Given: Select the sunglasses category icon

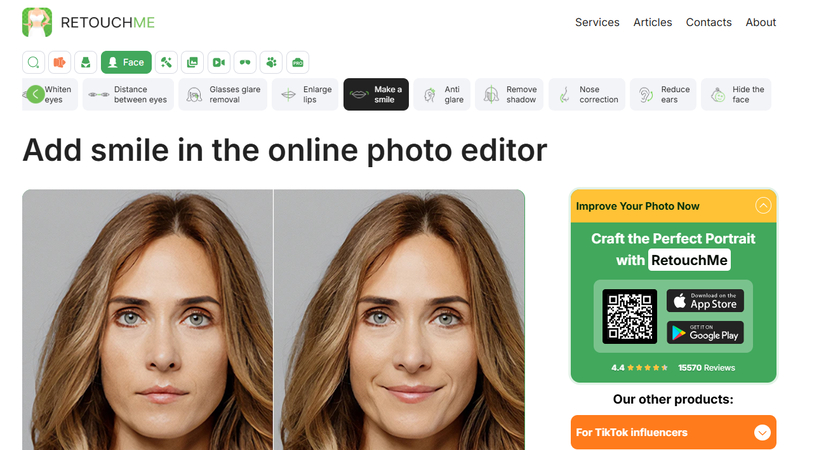Looking at the screenshot, I should [x=245, y=62].
